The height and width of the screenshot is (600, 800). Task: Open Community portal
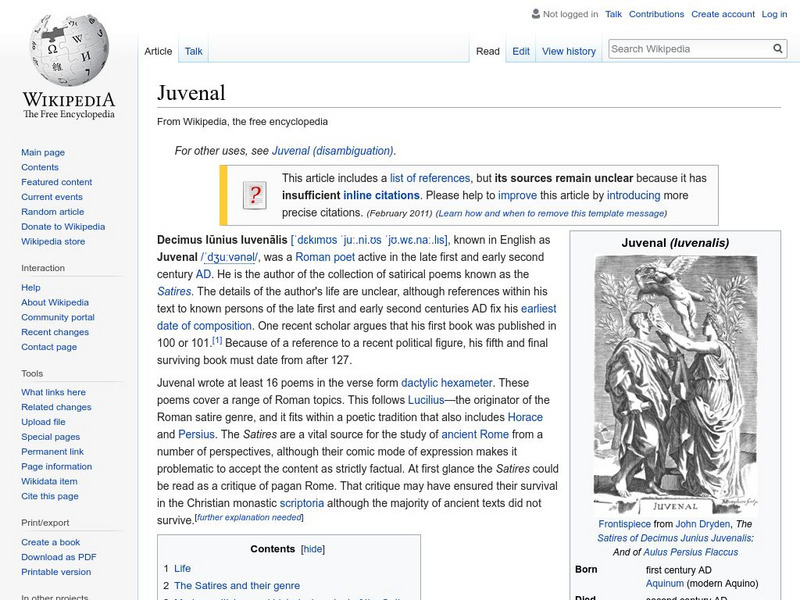58,317
